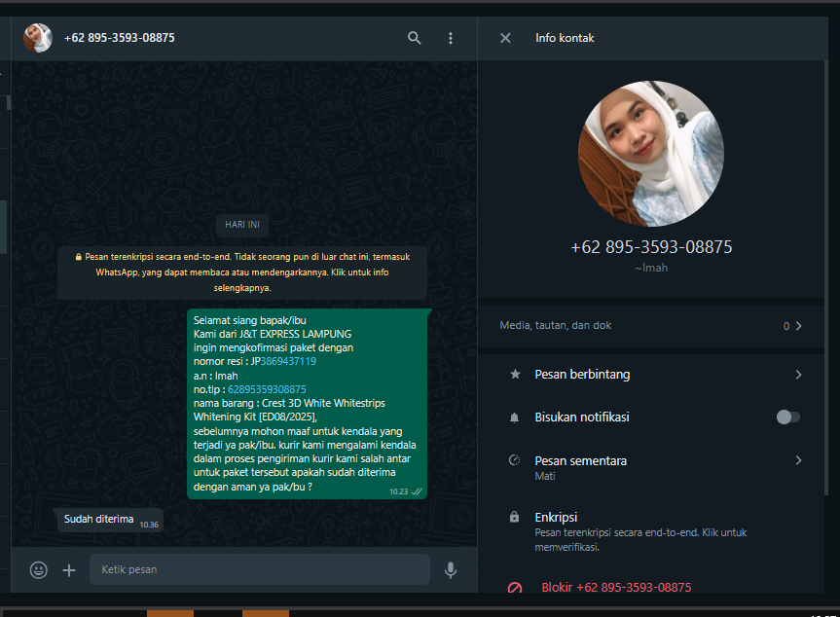Open Pesan berbintang entry
Viewport: 840px width, 617px height.
point(651,375)
